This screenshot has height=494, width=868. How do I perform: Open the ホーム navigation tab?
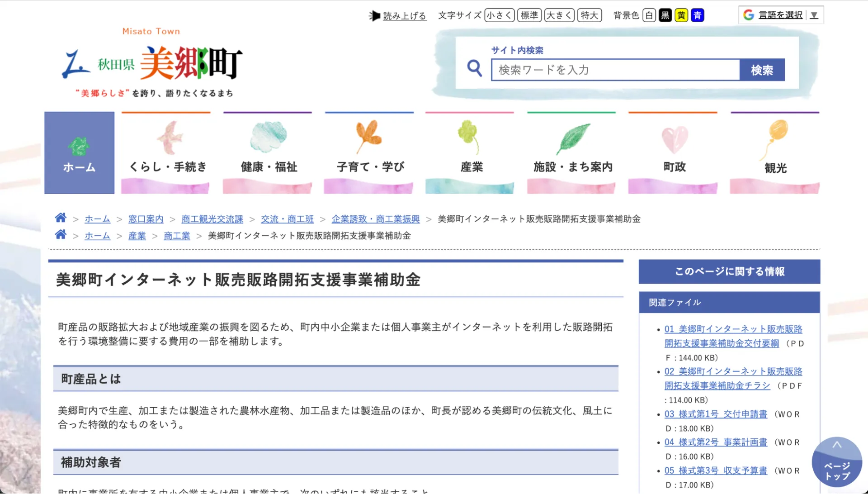[x=79, y=152]
